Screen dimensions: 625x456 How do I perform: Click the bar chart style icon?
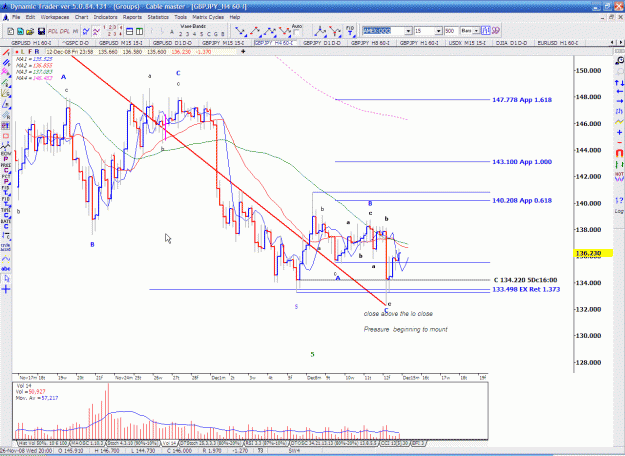[x=485, y=31]
